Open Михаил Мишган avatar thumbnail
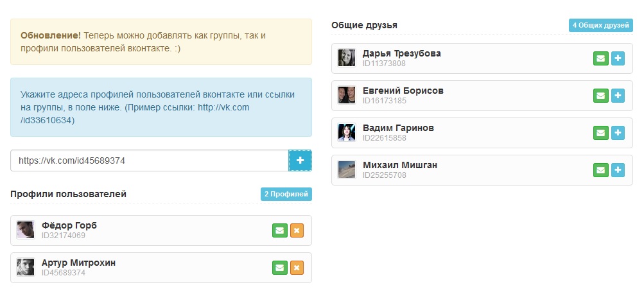Screen dimensions: 644x303 coord(347,169)
